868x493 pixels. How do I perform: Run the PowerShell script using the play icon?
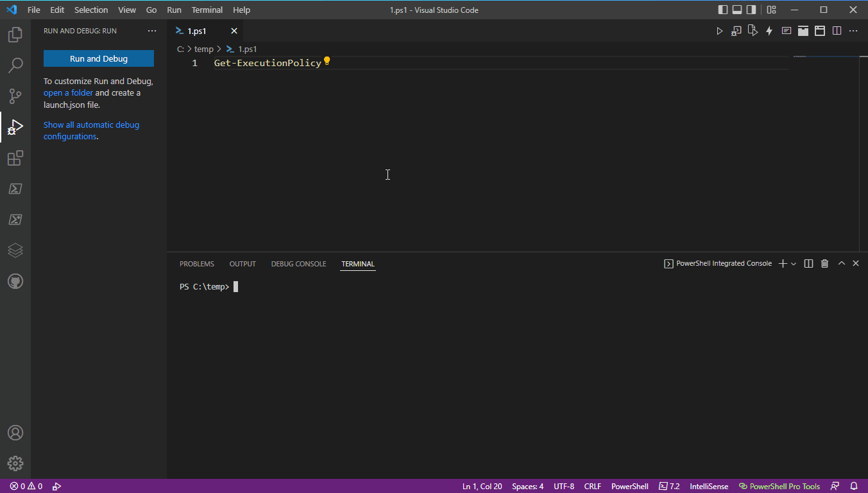(x=720, y=30)
